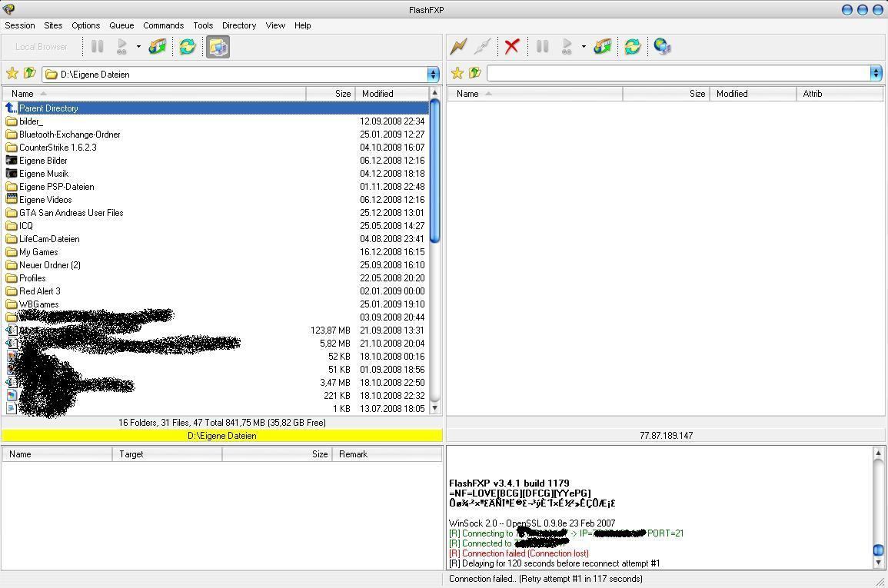
Task: Click the log panel scroll up arrow
Action: click(x=878, y=453)
